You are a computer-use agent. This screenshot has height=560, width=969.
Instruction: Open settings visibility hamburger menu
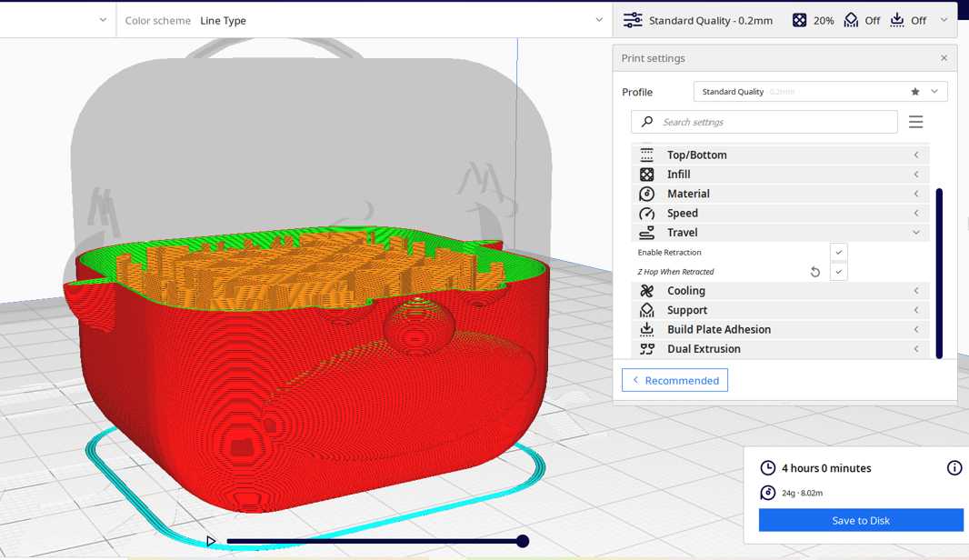[915, 122]
